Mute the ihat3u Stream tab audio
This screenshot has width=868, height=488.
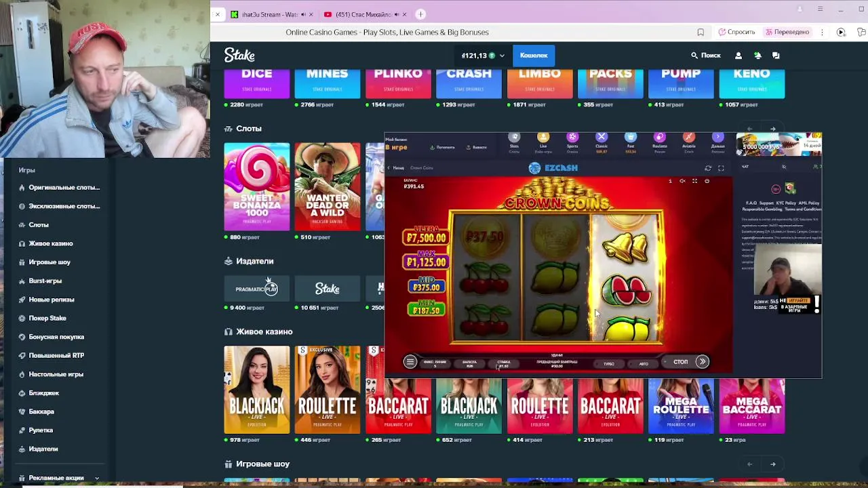coord(303,14)
